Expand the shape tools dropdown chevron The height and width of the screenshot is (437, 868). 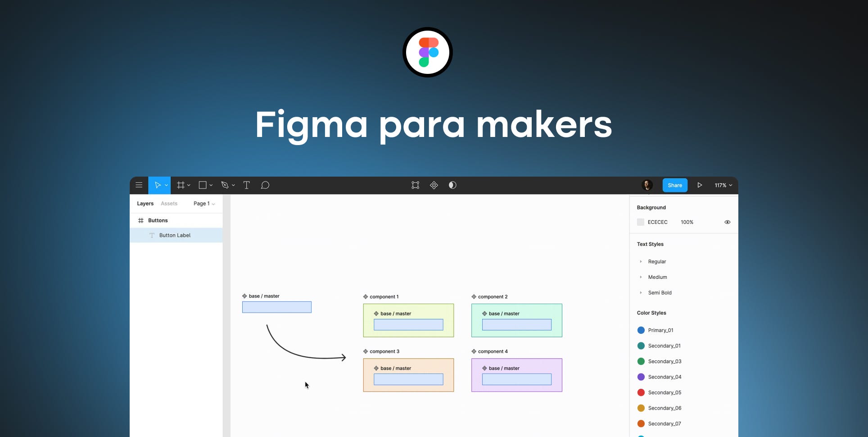point(211,185)
